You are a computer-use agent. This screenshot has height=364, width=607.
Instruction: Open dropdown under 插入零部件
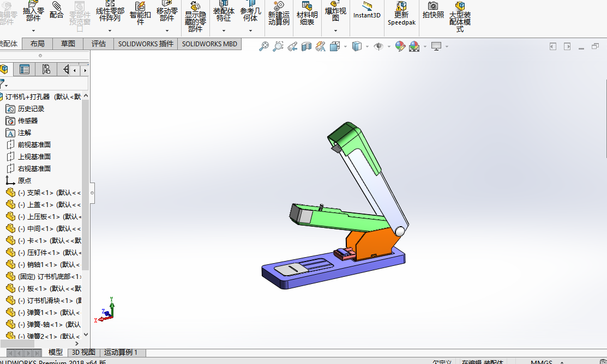[33, 31]
